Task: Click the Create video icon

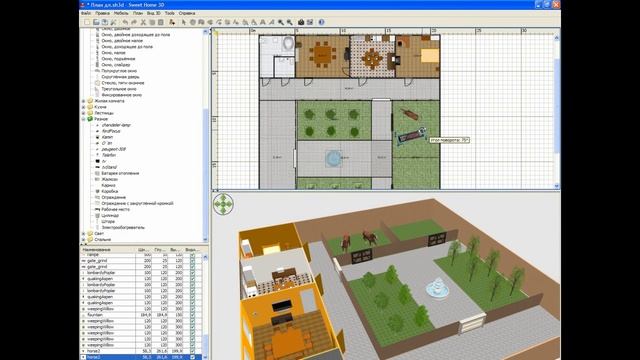Action: 309,22
